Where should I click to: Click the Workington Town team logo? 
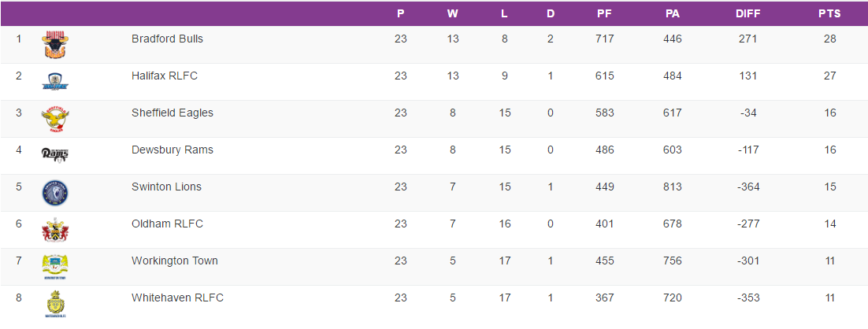pyautogui.click(x=55, y=267)
